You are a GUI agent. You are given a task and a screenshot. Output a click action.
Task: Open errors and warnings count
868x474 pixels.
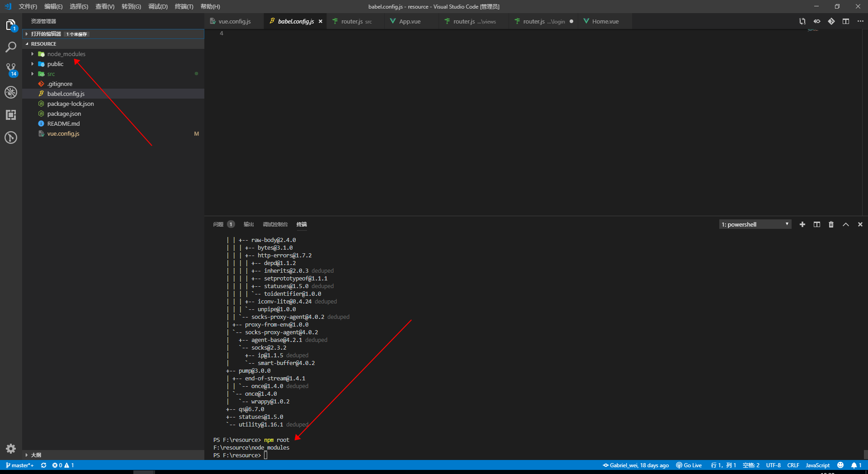pos(63,465)
